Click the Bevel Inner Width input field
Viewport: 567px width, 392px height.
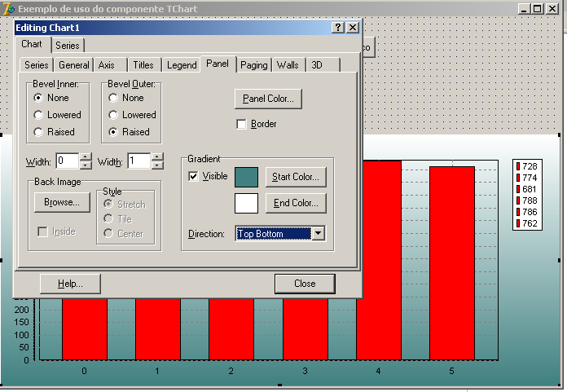68,161
